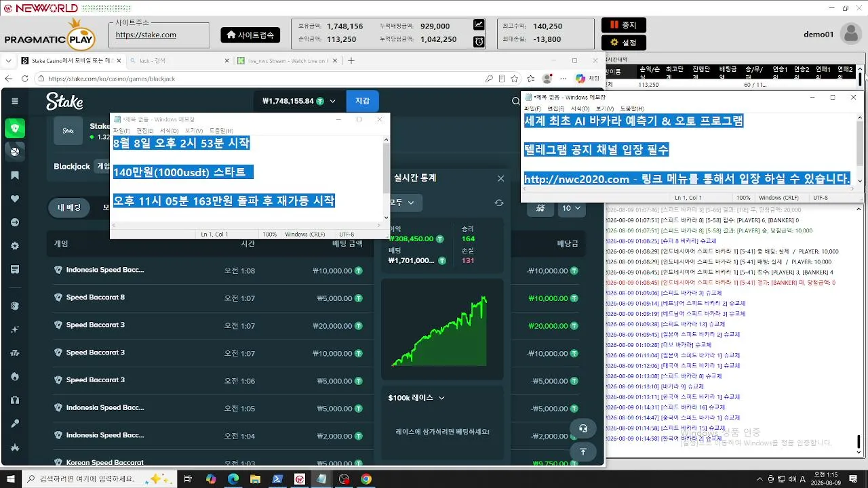Viewport: 868px width, 488px height.
Task: Open the Copilot icon in browser toolbar
Action: (580, 79)
